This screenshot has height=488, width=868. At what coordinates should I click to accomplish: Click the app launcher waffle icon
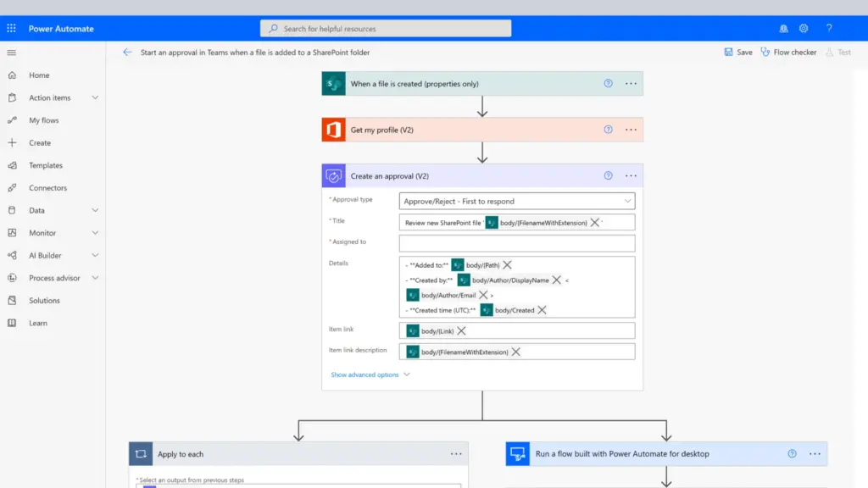coord(11,28)
